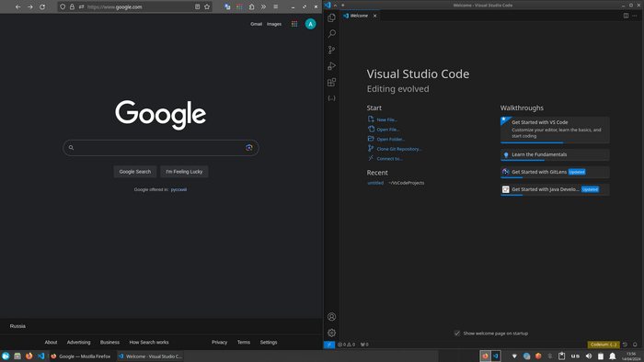Open the system volume icon in the tray
Viewport: 644px width, 362px height.
pos(589,356)
